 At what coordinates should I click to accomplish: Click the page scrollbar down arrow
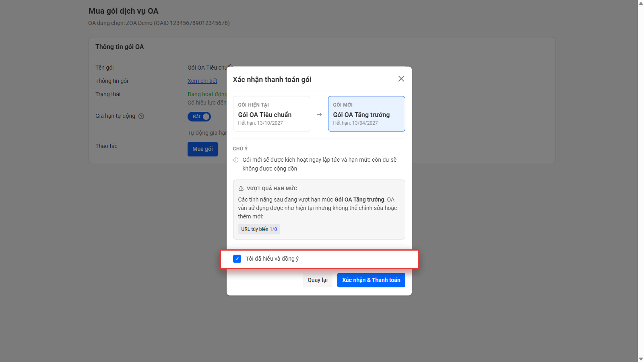click(x=641, y=359)
